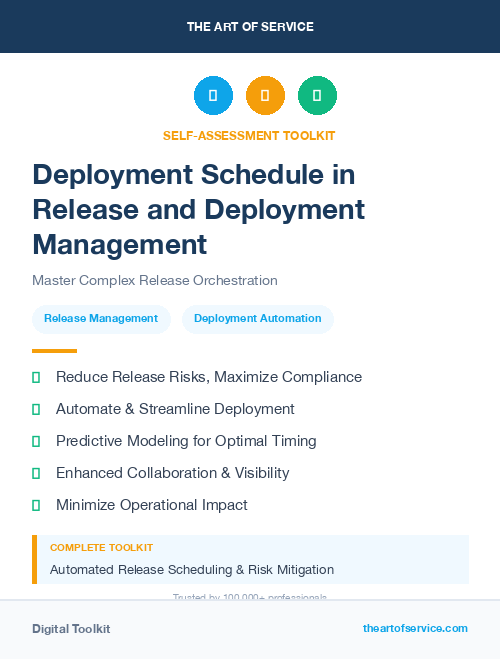Viewport: 500px width, 659px height.
Task: Click 'Automate & Streamline Deployment' text
Action: [175, 409]
